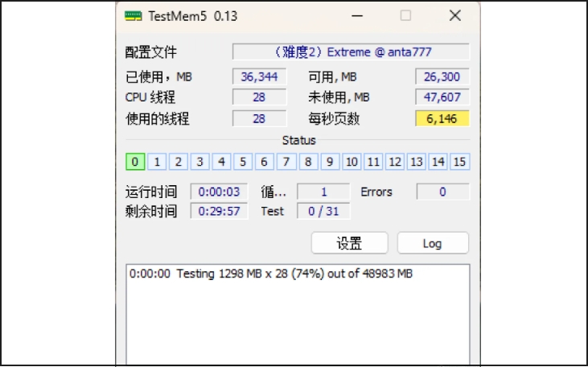Screen dimensions: 588x367
Task: Click the TestMem5 memory stick title icon
Action: 134,16
